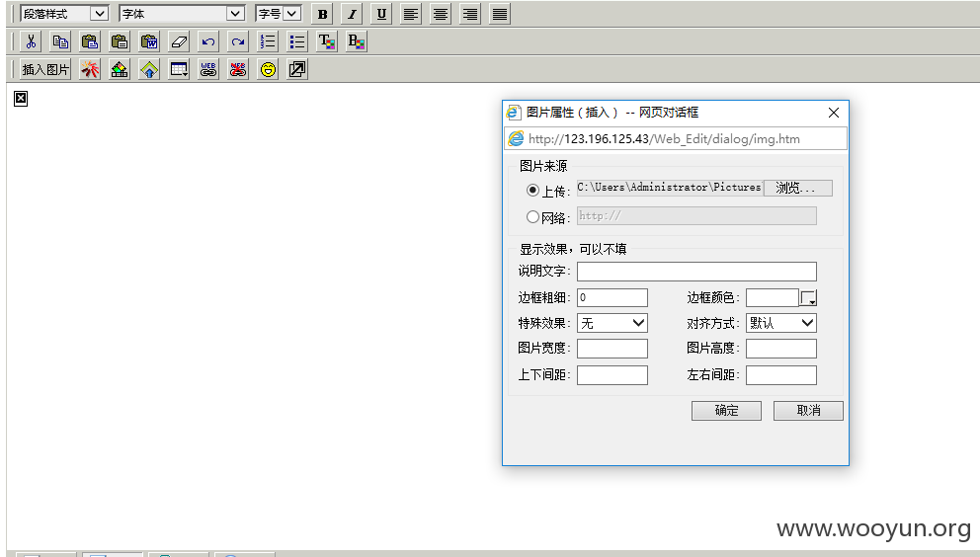Select the 网络 radio button
This screenshot has width=980, height=557.
(532, 217)
